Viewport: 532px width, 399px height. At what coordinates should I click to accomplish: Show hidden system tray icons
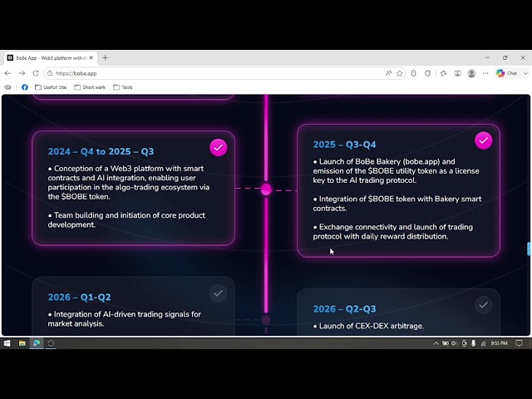point(436,343)
